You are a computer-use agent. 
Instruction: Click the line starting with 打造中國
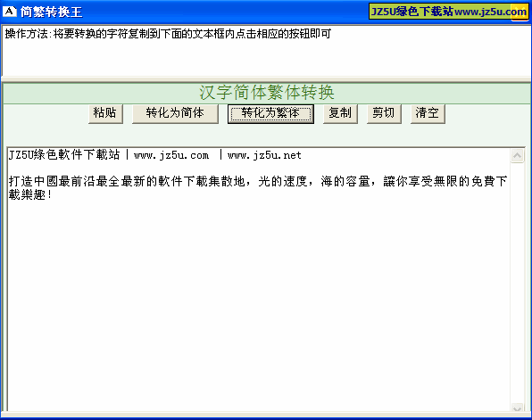click(258, 181)
